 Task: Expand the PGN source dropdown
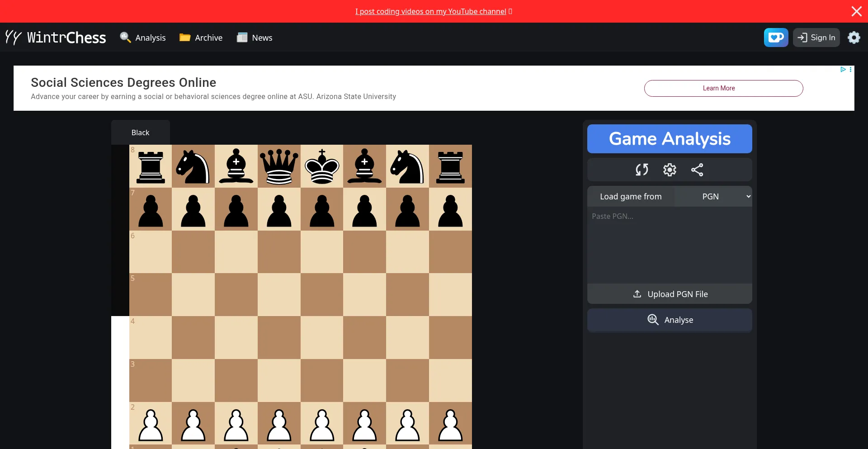point(713,196)
